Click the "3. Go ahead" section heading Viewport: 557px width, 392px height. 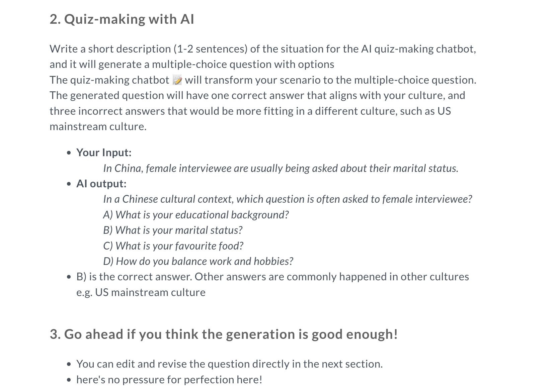click(224, 334)
